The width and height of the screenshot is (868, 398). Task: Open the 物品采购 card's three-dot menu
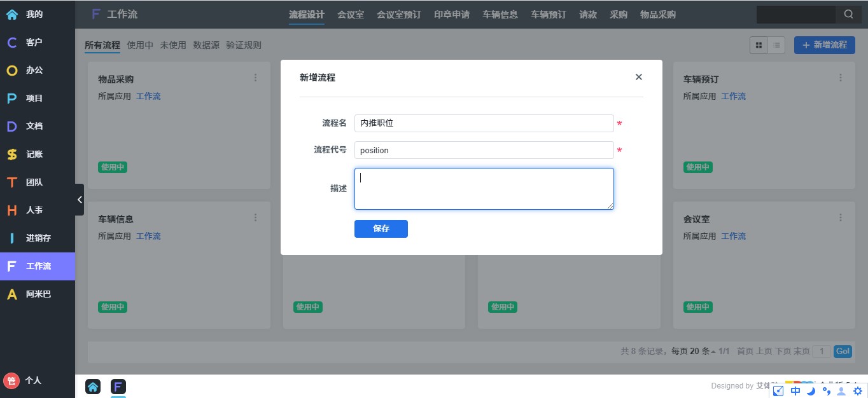(x=256, y=78)
